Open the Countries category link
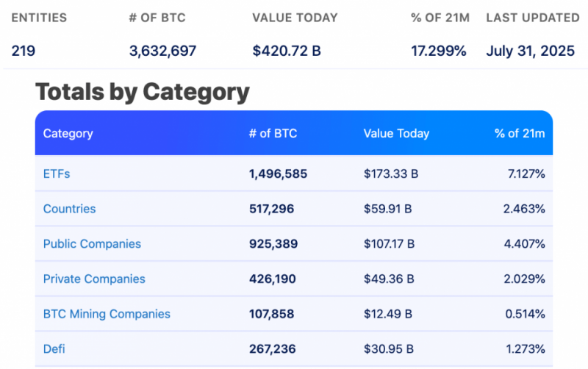Image resolution: width=588 pixels, height=369 pixels. 69,209
